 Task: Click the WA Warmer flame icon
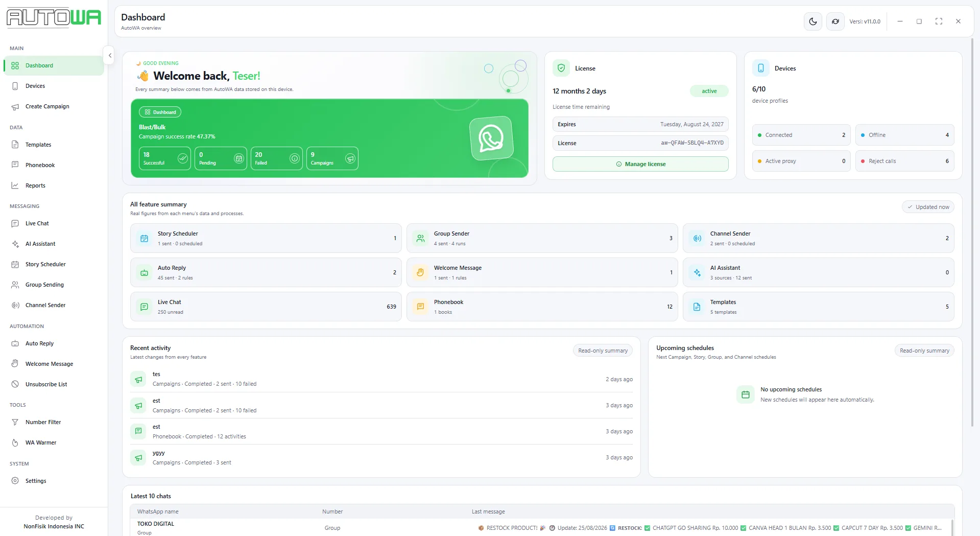(15, 442)
